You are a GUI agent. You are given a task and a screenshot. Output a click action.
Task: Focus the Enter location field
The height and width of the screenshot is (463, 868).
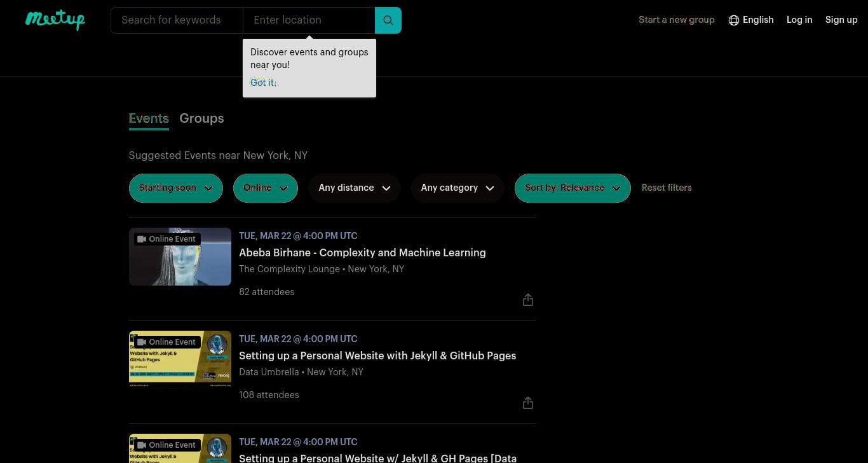(x=309, y=20)
